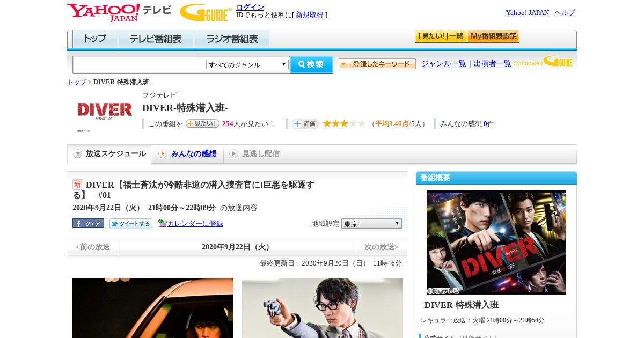Open the ラジオ番組表 tab

pos(232,39)
